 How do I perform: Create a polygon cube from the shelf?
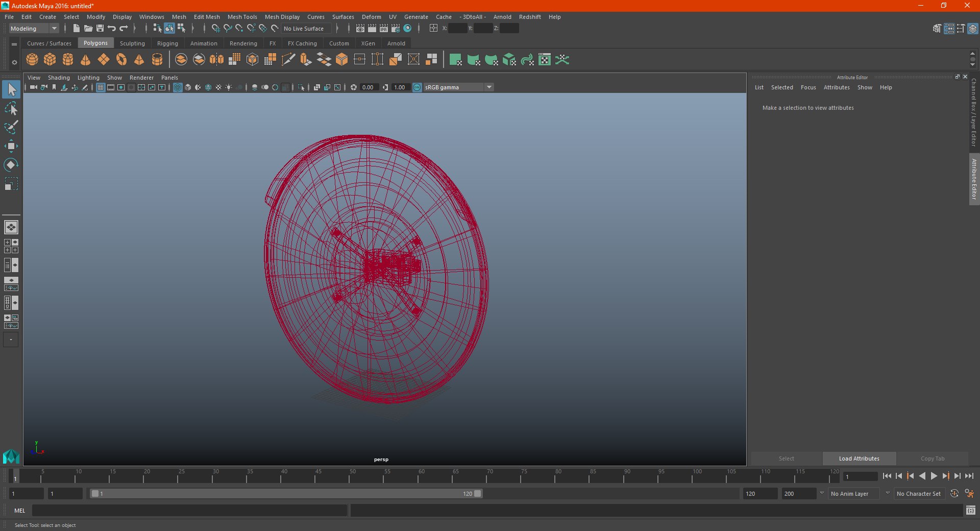click(50, 60)
